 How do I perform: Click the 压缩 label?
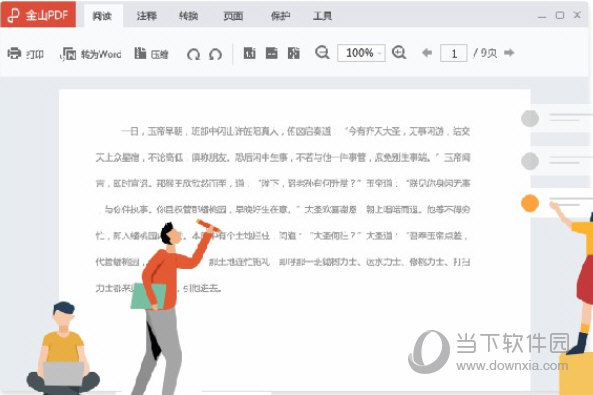159,54
